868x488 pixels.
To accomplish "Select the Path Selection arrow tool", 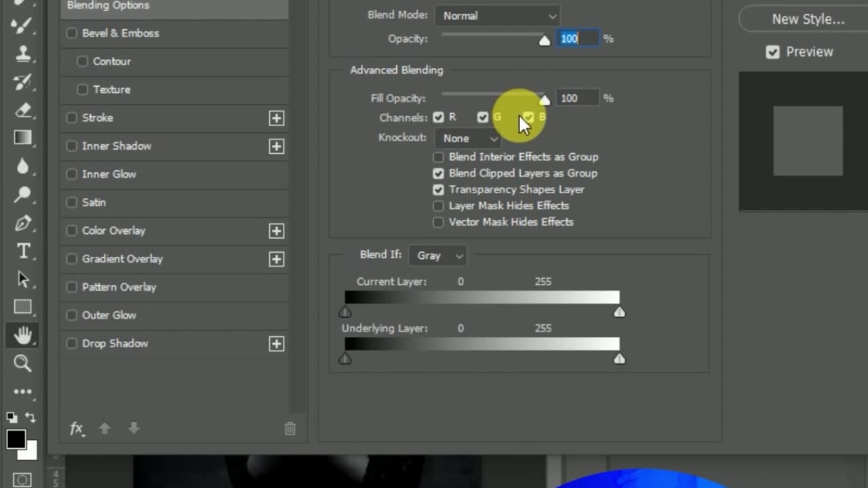I will click(x=23, y=279).
